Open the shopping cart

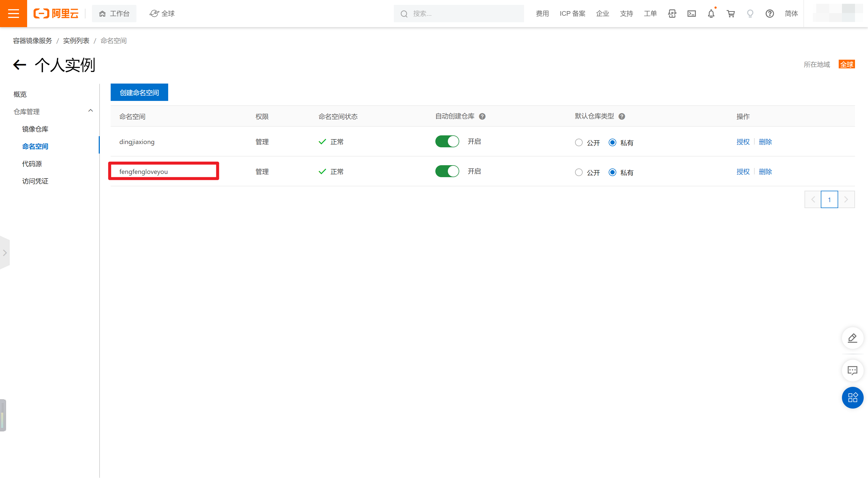click(x=730, y=14)
